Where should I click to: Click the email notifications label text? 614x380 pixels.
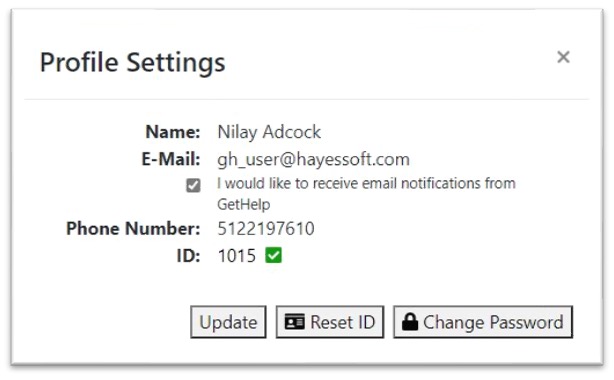(x=366, y=194)
